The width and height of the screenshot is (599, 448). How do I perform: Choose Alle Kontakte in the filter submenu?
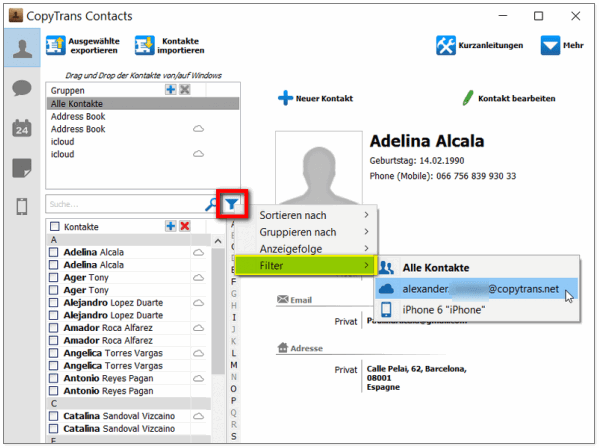[x=477, y=268]
